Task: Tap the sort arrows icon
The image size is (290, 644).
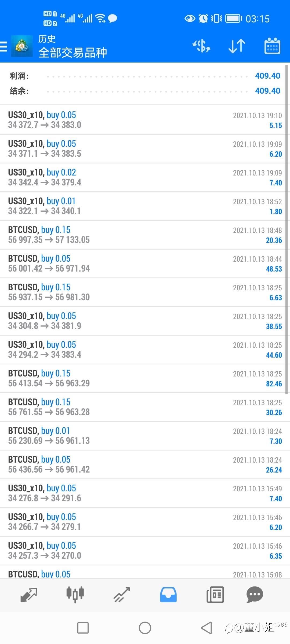Action: pyautogui.click(x=237, y=46)
